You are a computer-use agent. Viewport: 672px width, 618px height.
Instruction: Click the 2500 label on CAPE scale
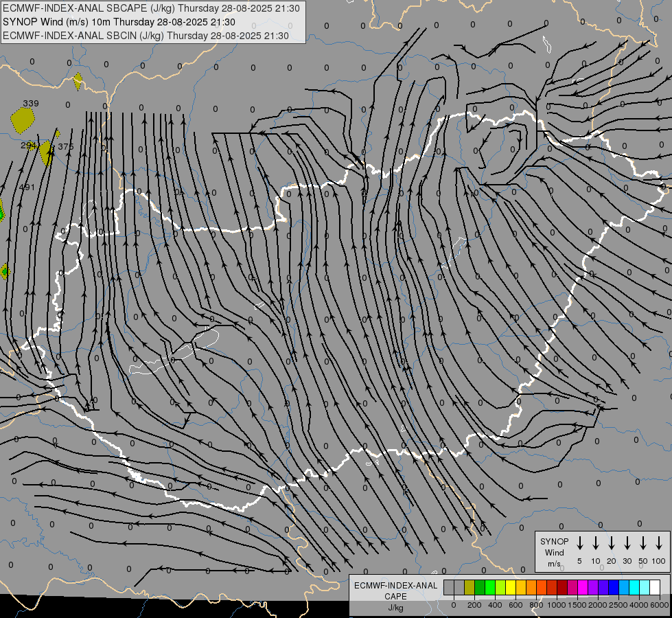618,605
